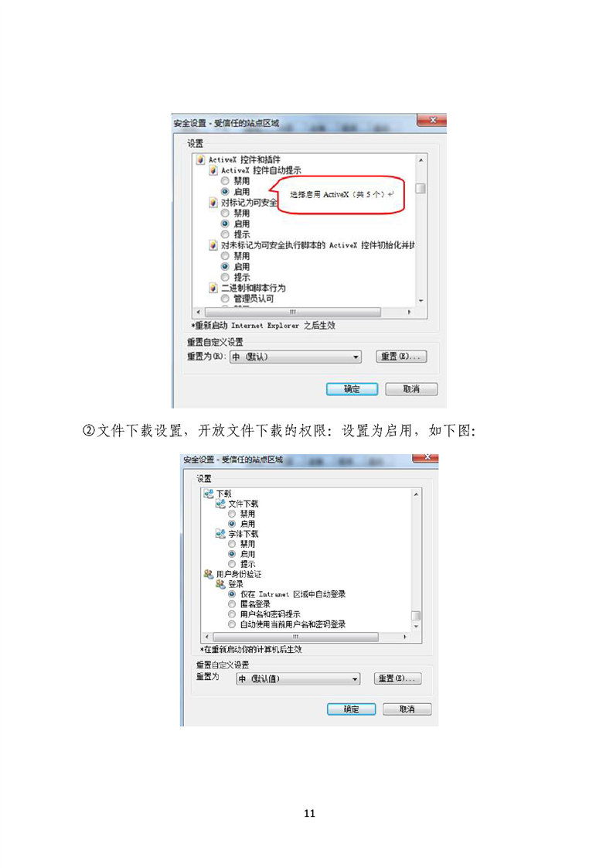Click the 登录 item icon
The image size is (613, 868).
[x=220, y=584]
